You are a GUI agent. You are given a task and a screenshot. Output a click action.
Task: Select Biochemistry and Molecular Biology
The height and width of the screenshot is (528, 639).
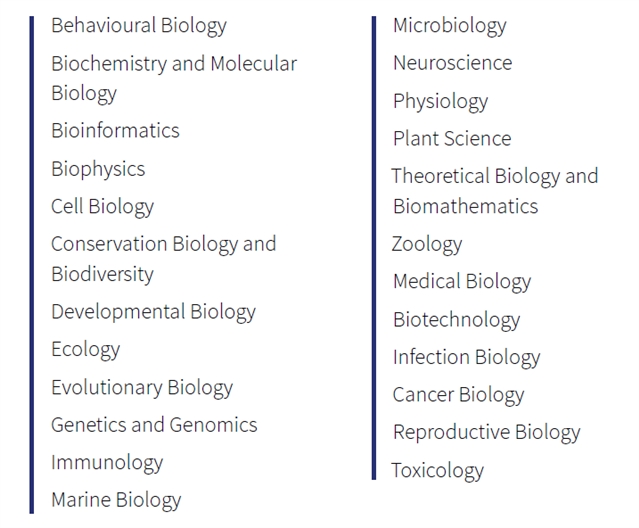pos(174,78)
